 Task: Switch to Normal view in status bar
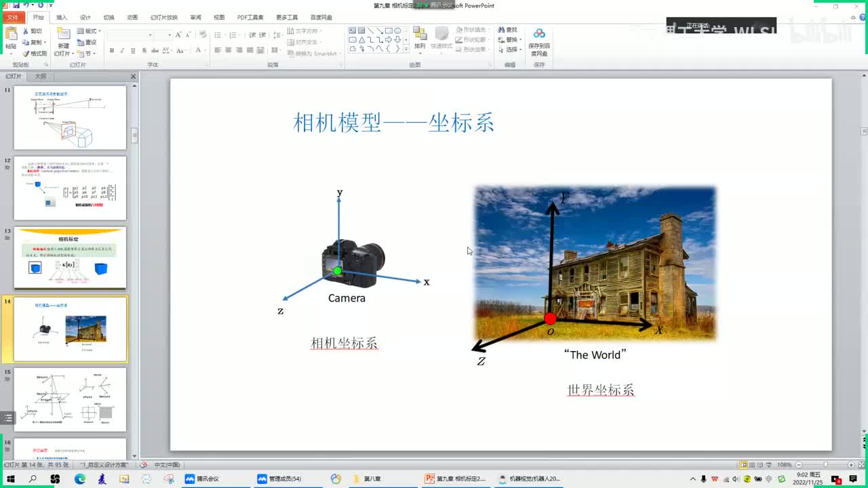[743, 465]
